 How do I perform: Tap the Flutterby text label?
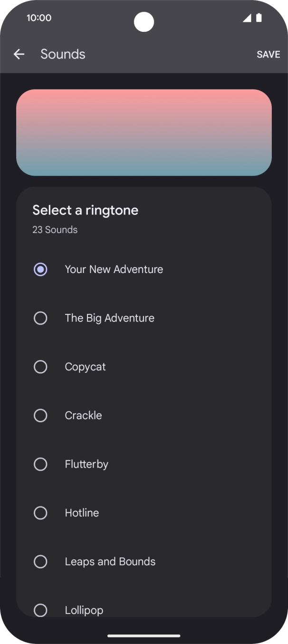pyautogui.click(x=86, y=464)
